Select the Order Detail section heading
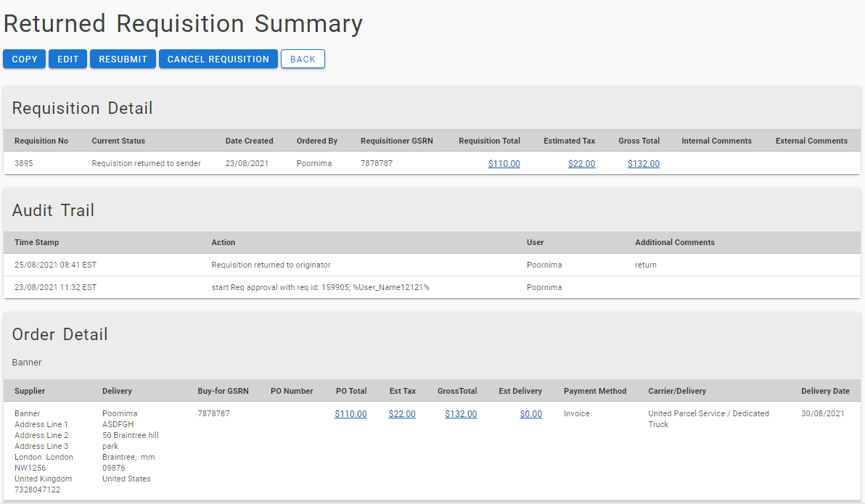Screen dimensions: 865x504 click(60, 334)
